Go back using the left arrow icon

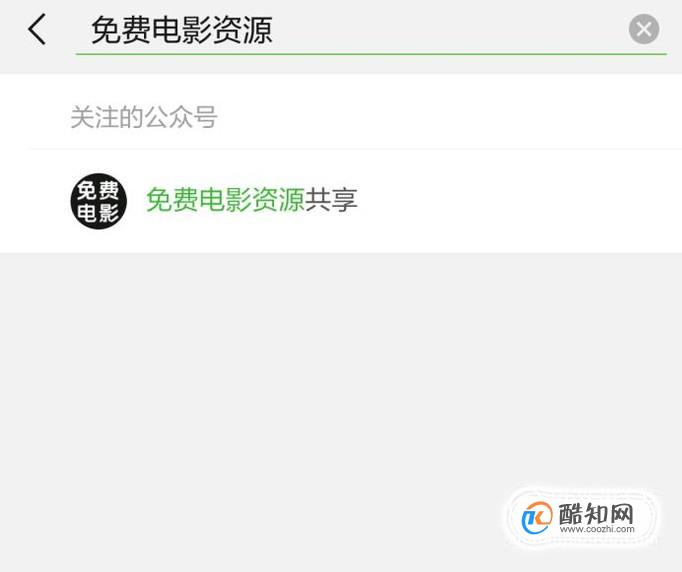point(37,29)
